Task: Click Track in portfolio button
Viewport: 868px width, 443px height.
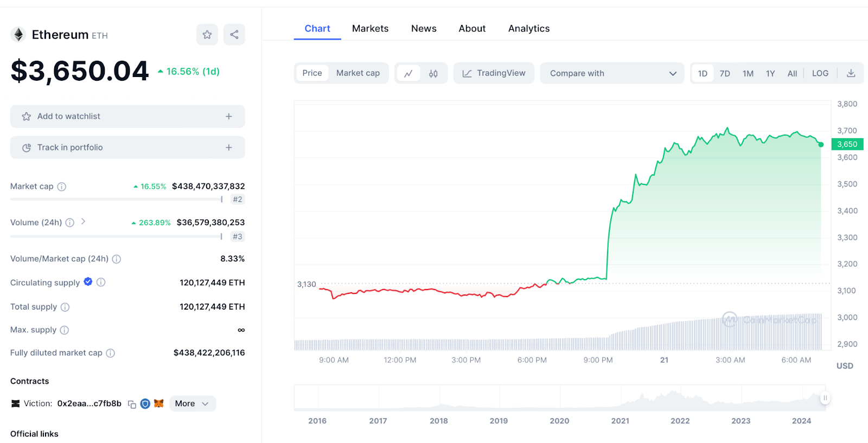Action: coord(127,147)
